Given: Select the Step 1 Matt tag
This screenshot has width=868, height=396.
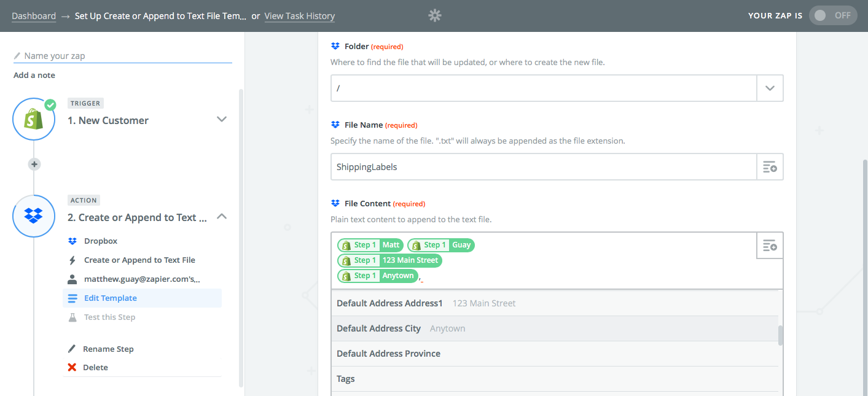Looking at the screenshot, I should coord(370,245).
